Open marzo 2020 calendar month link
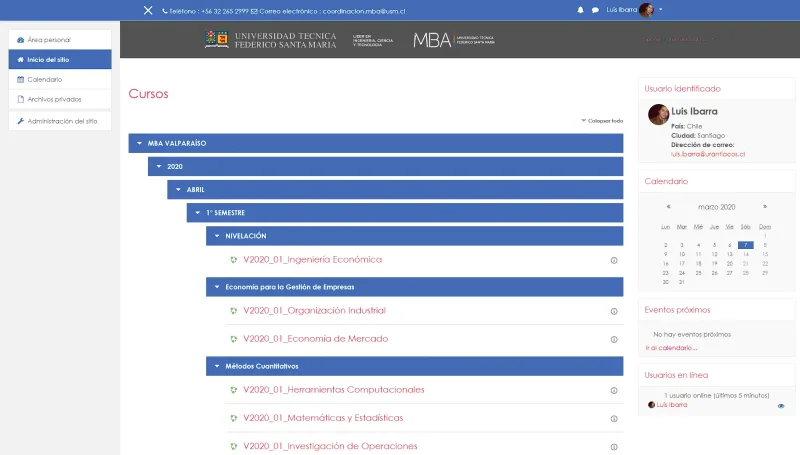 [x=716, y=207]
